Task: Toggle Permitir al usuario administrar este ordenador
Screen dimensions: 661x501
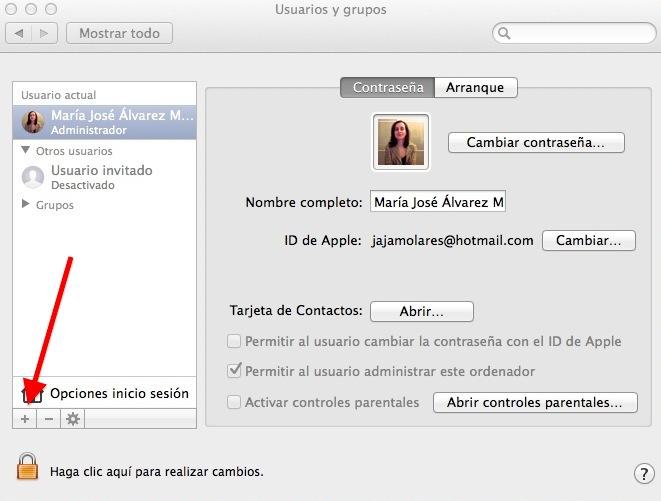Action: 234,371
